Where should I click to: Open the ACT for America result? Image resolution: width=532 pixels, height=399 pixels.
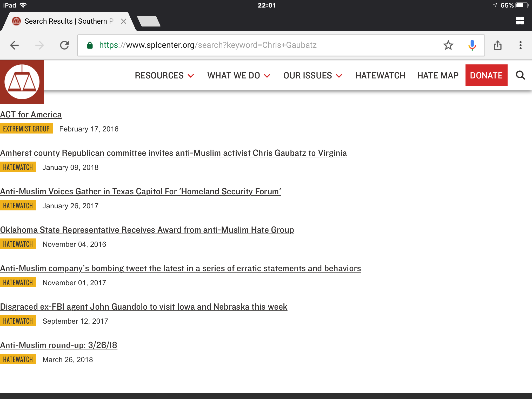(x=31, y=115)
